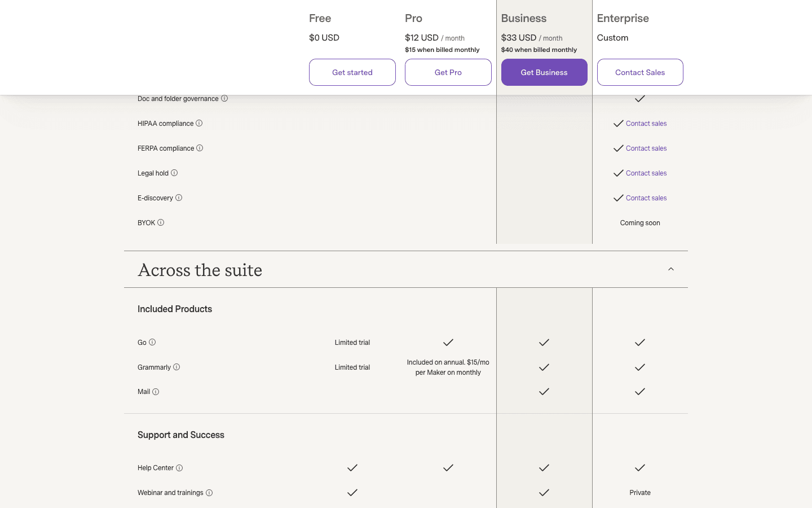
Task: Click the Enterprise checkmark in Grammarly row
Action: click(640, 367)
